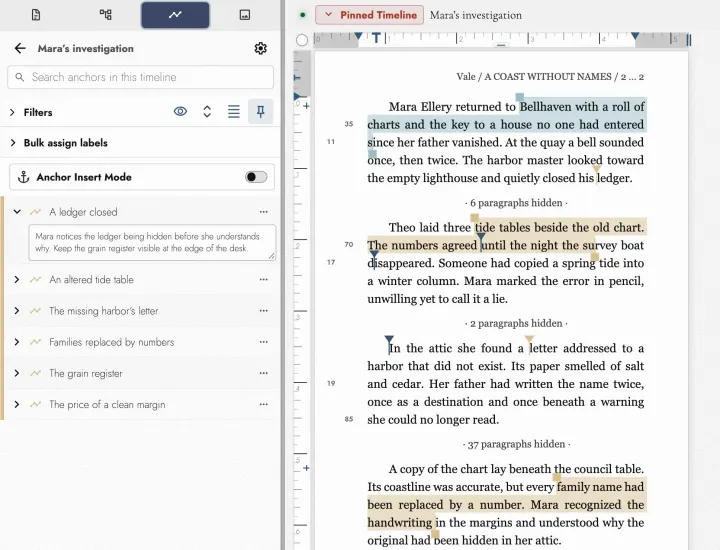Click the 2 paragraphs hidden indicator
The image size is (720, 550).
point(516,324)
